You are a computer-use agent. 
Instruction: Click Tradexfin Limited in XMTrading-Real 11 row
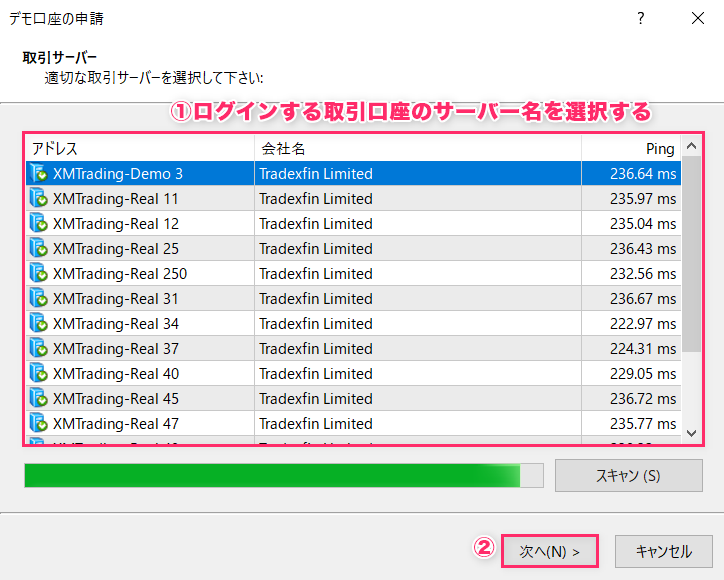point(316,199)
